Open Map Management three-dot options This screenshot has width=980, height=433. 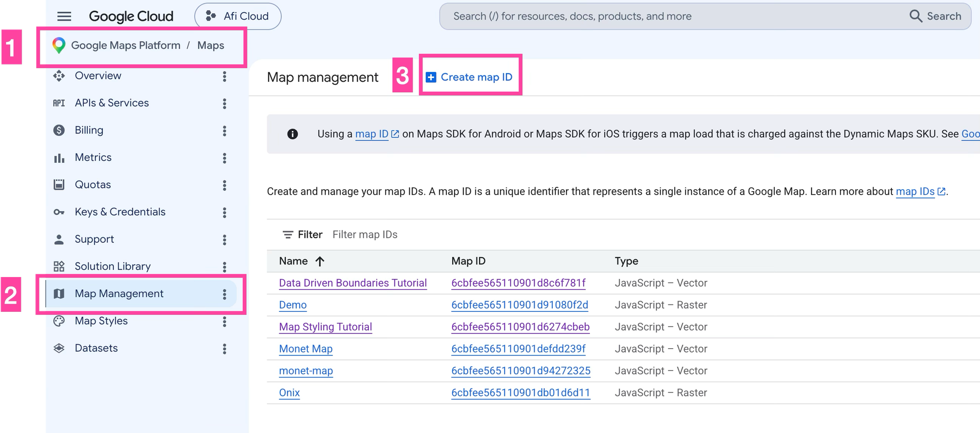(224, 294)
